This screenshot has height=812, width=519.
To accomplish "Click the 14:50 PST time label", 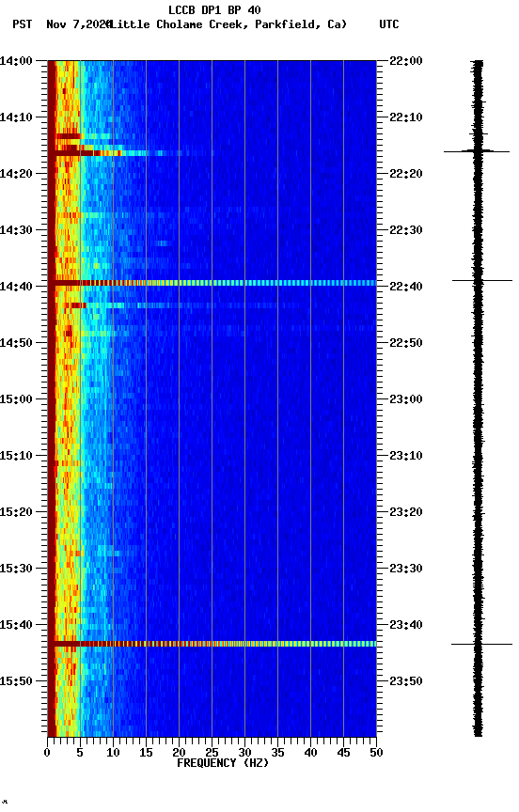I will click(x=16, y=343).
